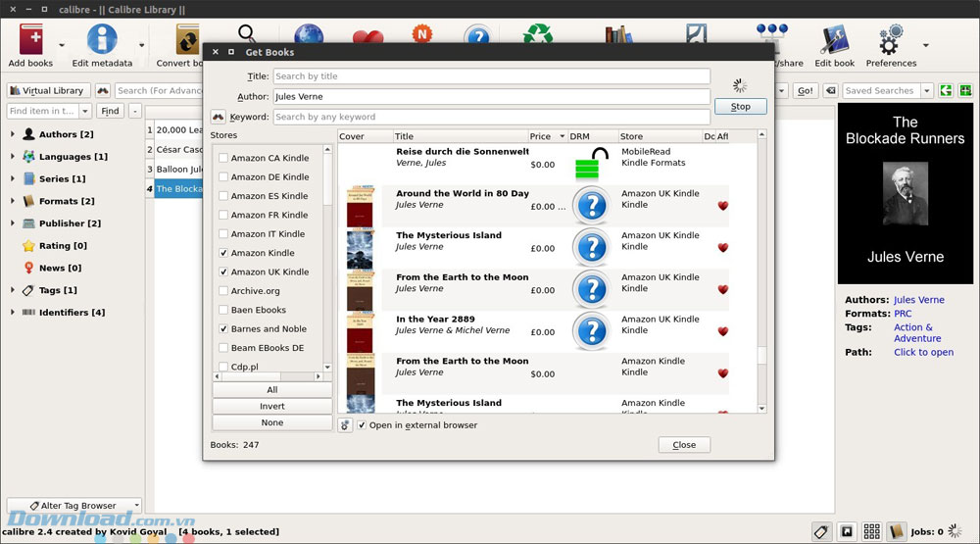
Task: Open the Edit metadata toolbar icon
Action: (x=102, y=39)
